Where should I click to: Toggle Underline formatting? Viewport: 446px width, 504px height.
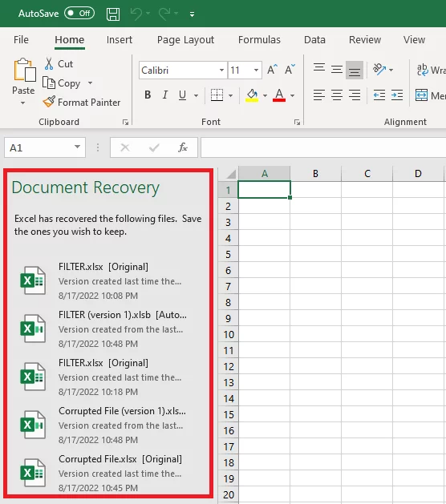point(182,95)
